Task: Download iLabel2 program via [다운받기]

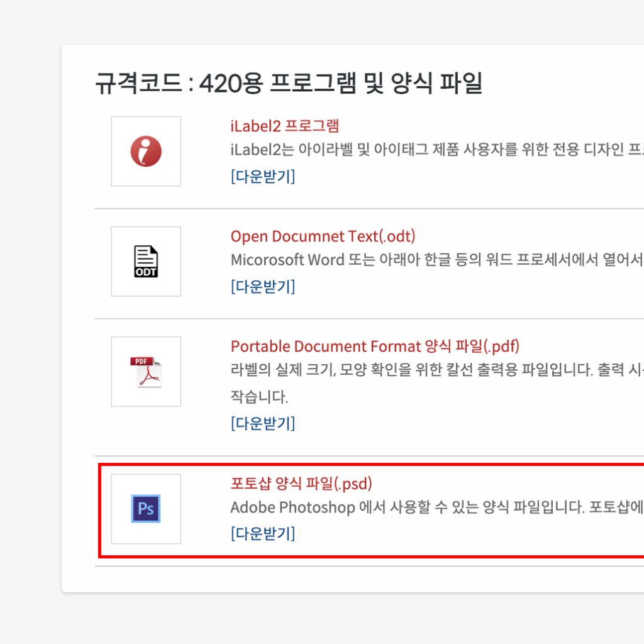Action: coord(263,176)
